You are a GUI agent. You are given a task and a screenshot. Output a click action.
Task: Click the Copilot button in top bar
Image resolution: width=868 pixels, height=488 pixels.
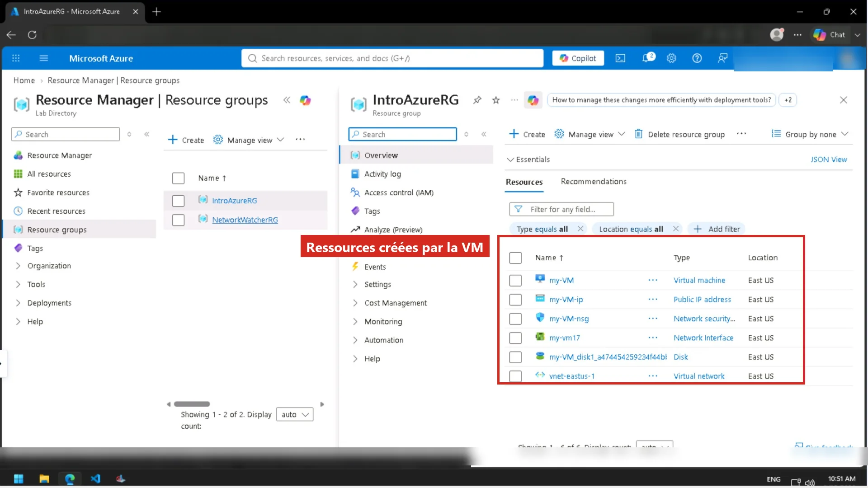click(x=578, y=58)
